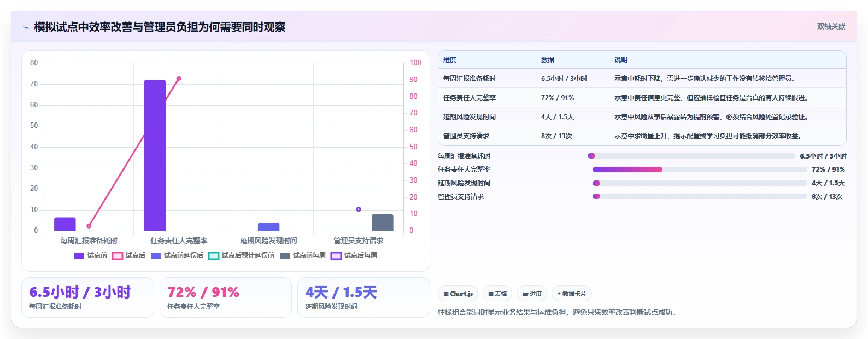The width and height of the screenshot is (868, 339).
Task: Click the 数据卡片 tag chip
Action: 572,294
